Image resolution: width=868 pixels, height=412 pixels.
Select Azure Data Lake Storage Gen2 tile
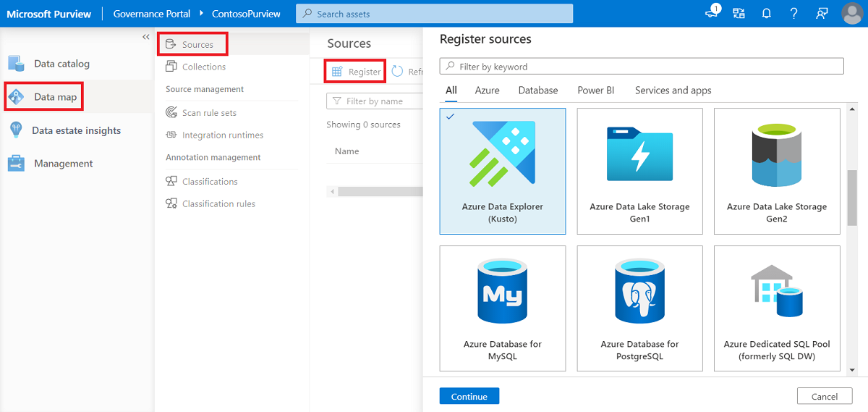[x=777, y=172]
